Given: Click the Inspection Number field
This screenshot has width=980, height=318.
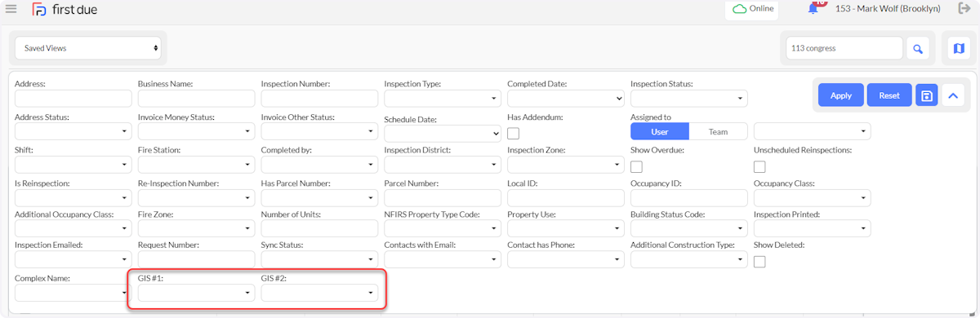Looking at the screenshot, I should click(319, 99).
